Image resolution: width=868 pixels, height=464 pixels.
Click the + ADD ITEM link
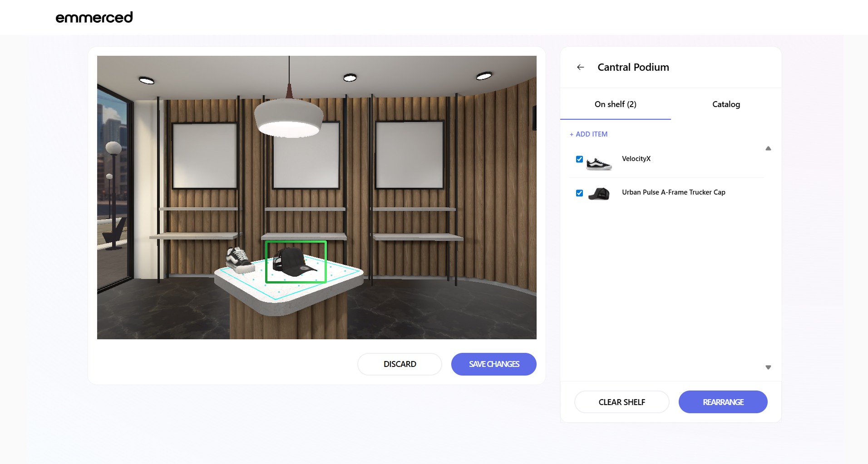coord(589,134)
